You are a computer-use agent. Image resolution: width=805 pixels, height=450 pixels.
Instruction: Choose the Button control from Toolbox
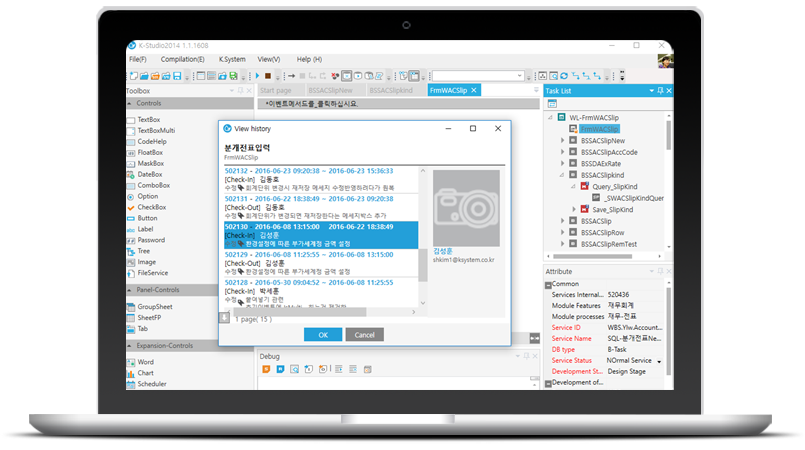tap(147, 217)
